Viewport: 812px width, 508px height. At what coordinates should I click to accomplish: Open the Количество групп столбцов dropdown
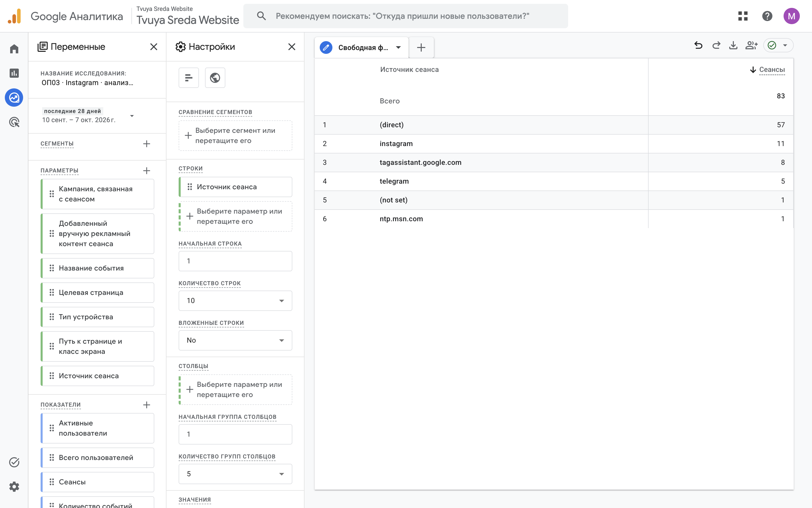pos(235,474)
